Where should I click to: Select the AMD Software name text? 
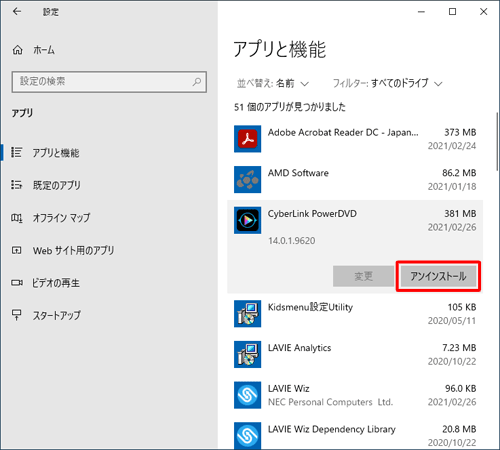pyautogui.click(x=298, y=173)
